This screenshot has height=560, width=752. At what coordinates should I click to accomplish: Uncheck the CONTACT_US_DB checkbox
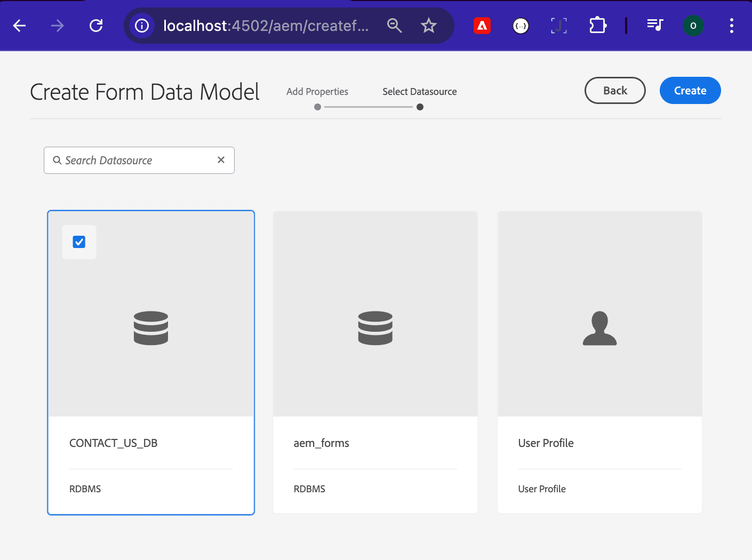point(79,242)
